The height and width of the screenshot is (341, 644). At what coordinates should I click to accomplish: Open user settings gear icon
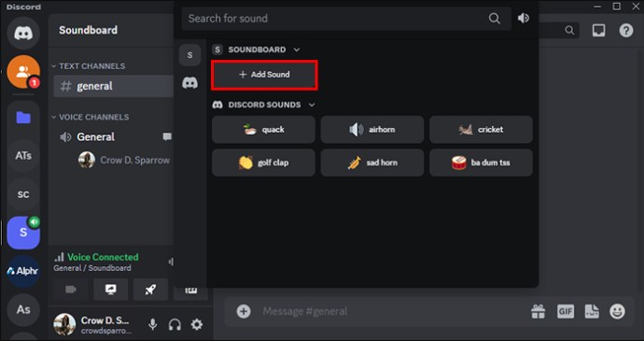pyautogui.click(x=197, y=324)
